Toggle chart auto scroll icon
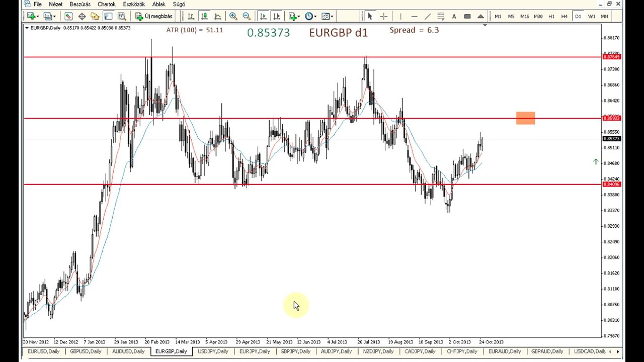The height and width of the screenshot is (362, 644). (263, 17)
